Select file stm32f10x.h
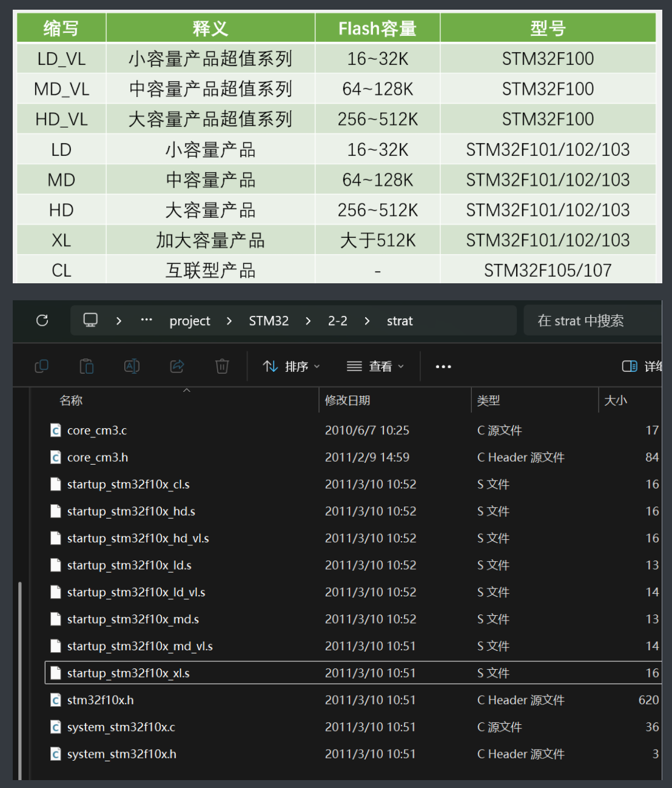The width and height of the screenshot is (672, 788). tap(101, 700)
